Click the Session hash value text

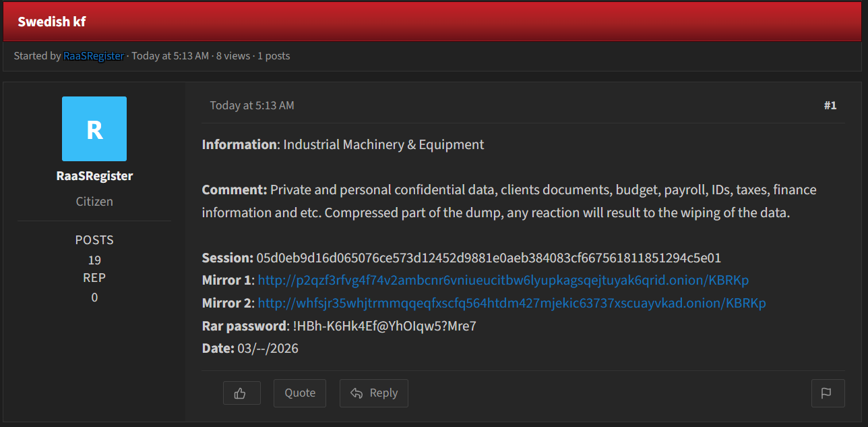coord(489,258)
